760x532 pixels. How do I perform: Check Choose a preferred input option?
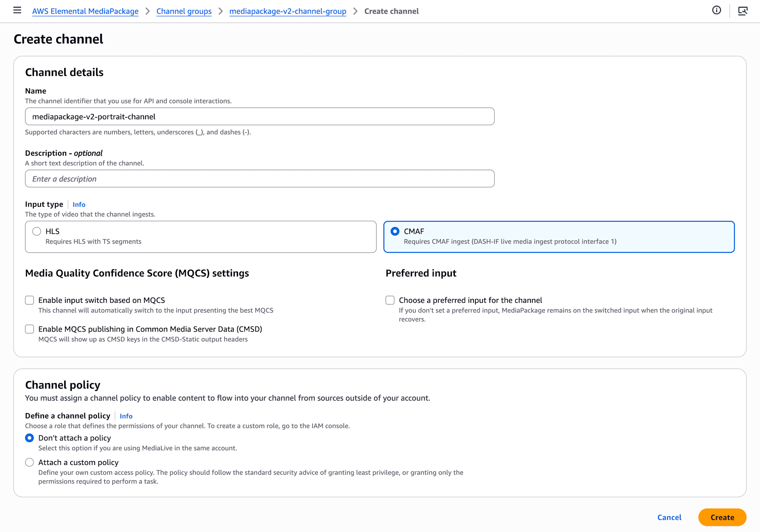pos(390,300)
